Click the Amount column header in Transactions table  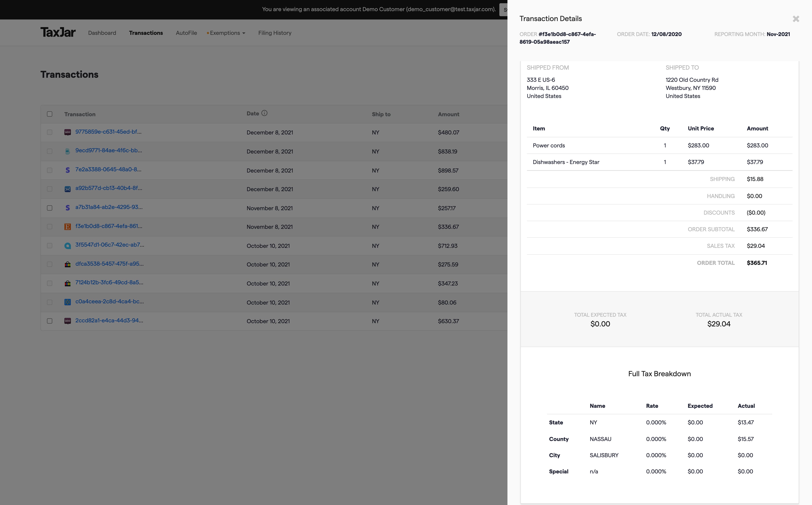pos(448,114)
